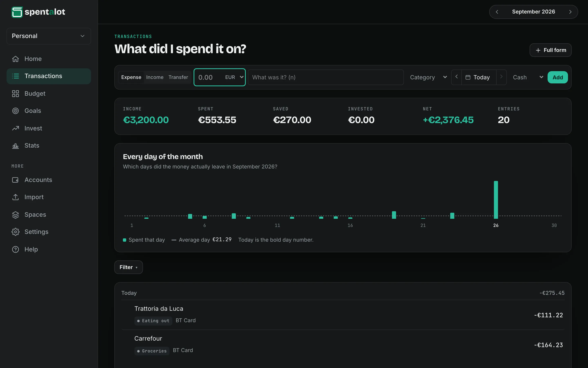
Task: Open the Personal space dropdown
Action: pos(49,36)
